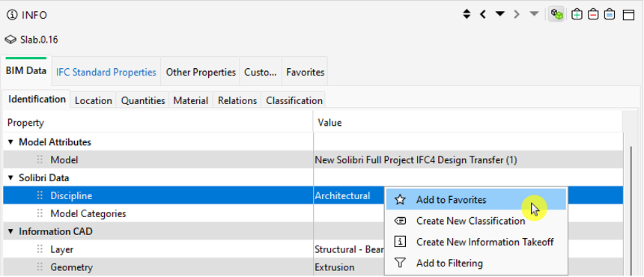Toggle the green cube selection icon

[556, 14]
